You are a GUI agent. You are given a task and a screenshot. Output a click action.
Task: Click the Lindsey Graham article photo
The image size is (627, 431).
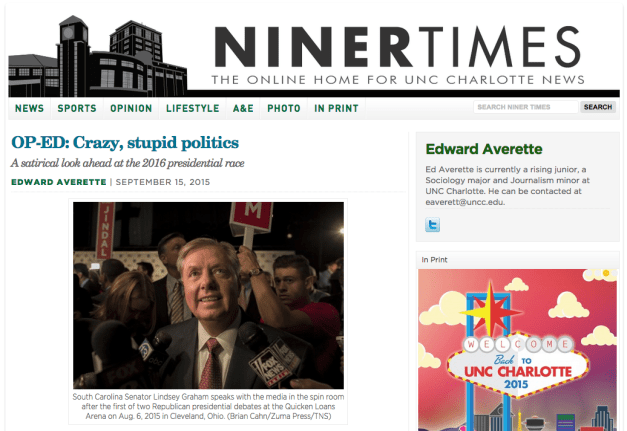[x=208, y=295]
